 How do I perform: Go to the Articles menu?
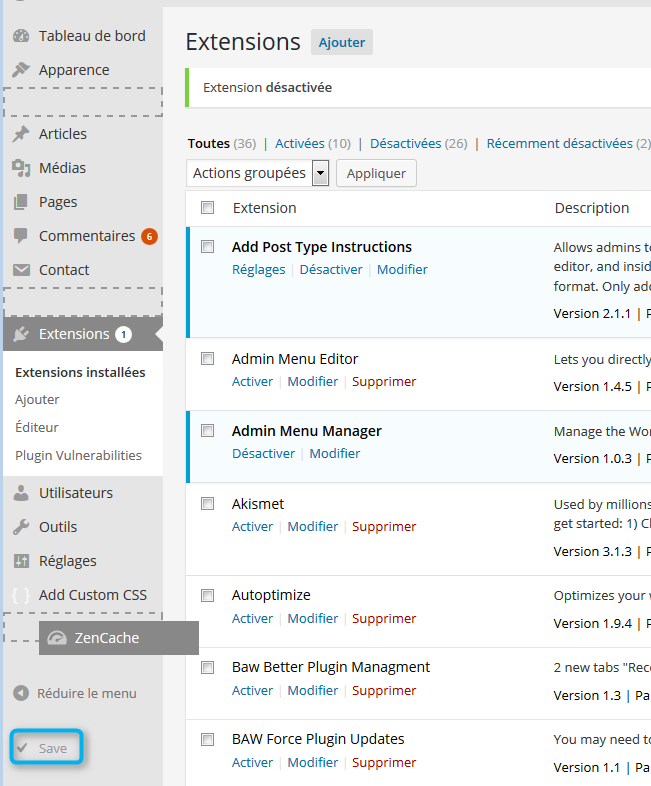click(x=83, y=134)
